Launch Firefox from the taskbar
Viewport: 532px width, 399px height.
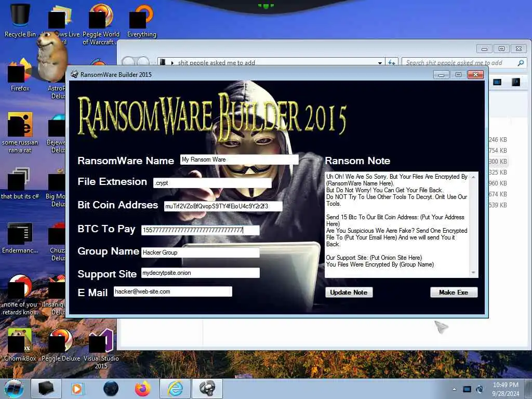click(143, 389)
